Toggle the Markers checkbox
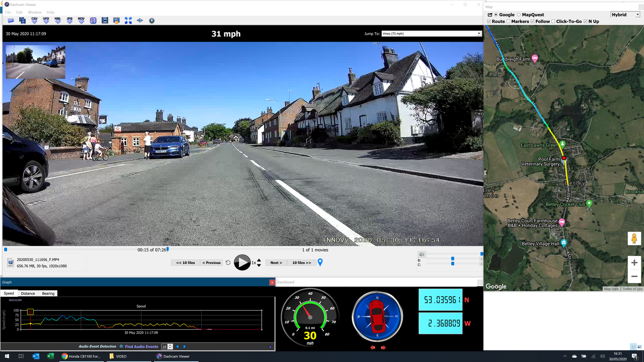The width and height of the screenshot is (644, 362). (508, 22)
